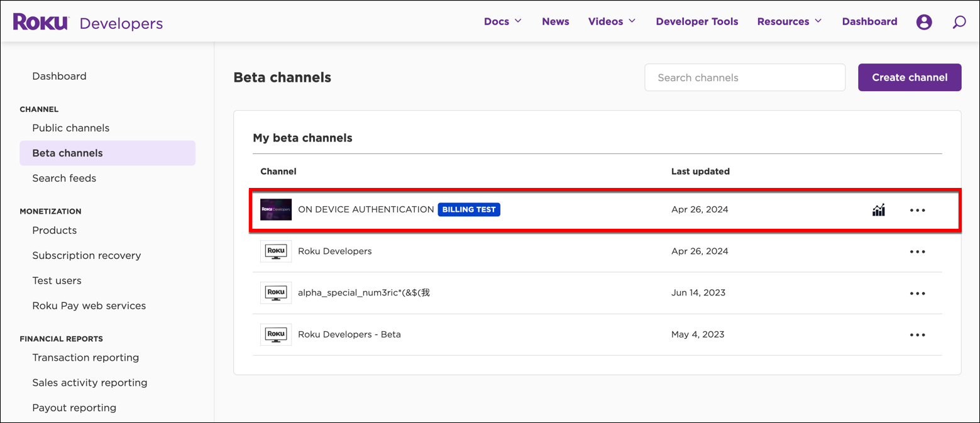Open the News page
The image size is (980, 423).
[x=555, y=21]
